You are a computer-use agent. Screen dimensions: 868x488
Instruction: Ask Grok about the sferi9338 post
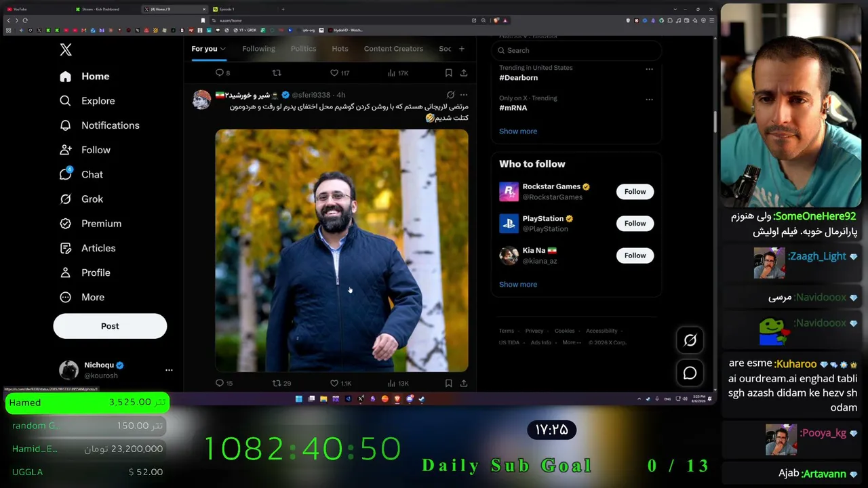(x=450, y=95)
